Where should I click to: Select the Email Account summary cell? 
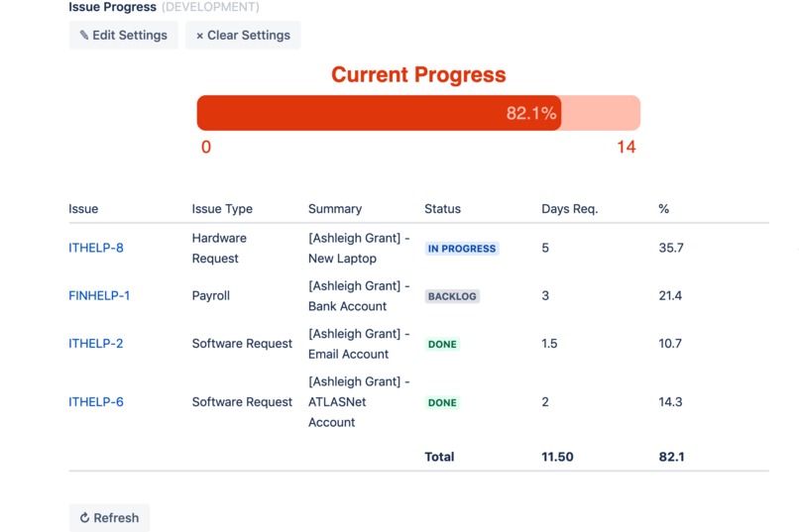(359, 344)
